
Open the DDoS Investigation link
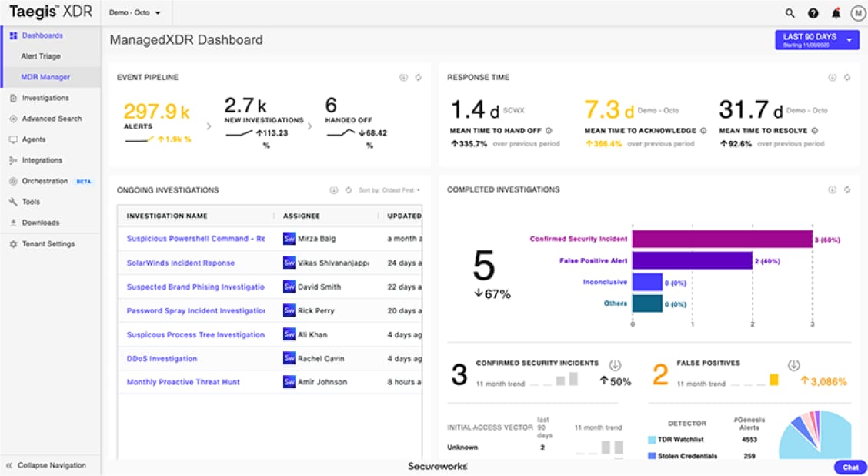pos(162,359)
